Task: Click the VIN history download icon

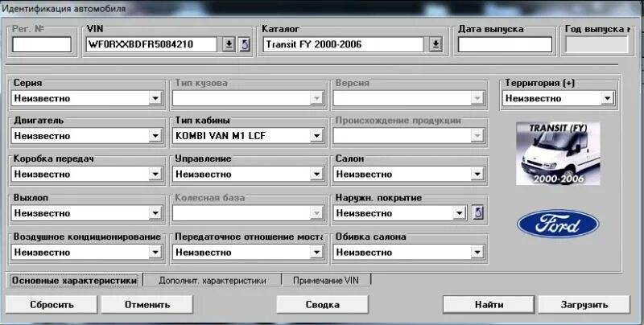Action: coord(229,44)
